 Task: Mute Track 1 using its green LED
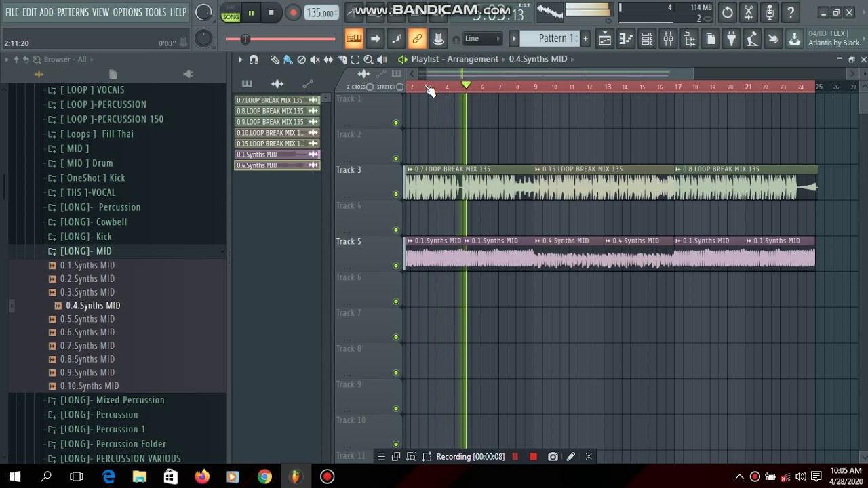[x=396, y=123]
